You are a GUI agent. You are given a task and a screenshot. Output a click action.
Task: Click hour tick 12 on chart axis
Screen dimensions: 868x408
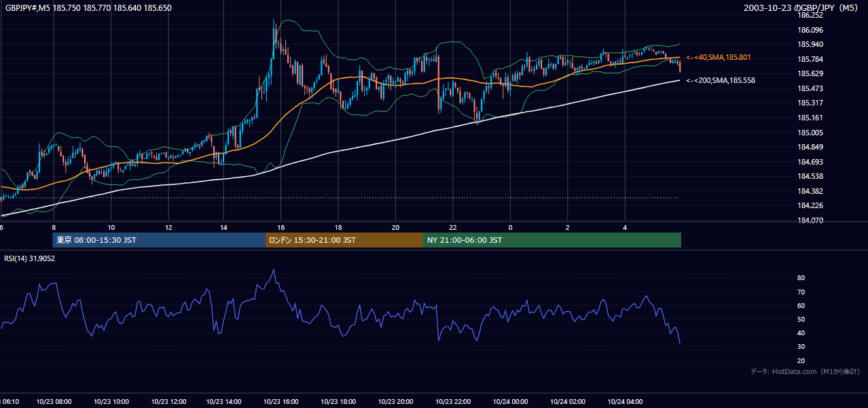pyautogui.click(x=168, y=227)
